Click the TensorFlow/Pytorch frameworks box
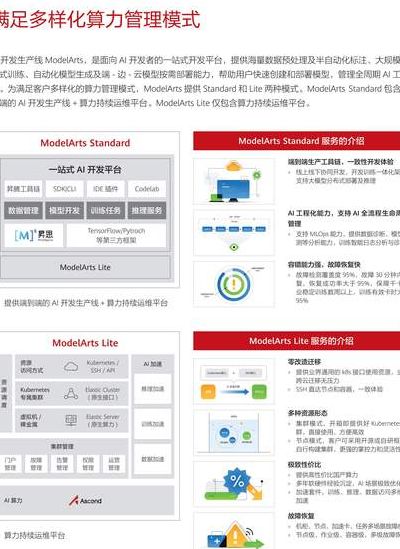This screenshot has width=400, height=549. coord(116,235)
